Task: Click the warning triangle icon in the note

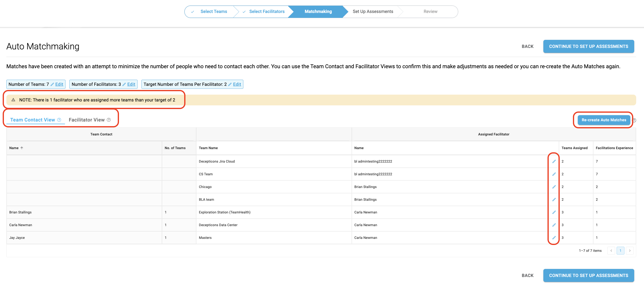Action: point(13,100)
